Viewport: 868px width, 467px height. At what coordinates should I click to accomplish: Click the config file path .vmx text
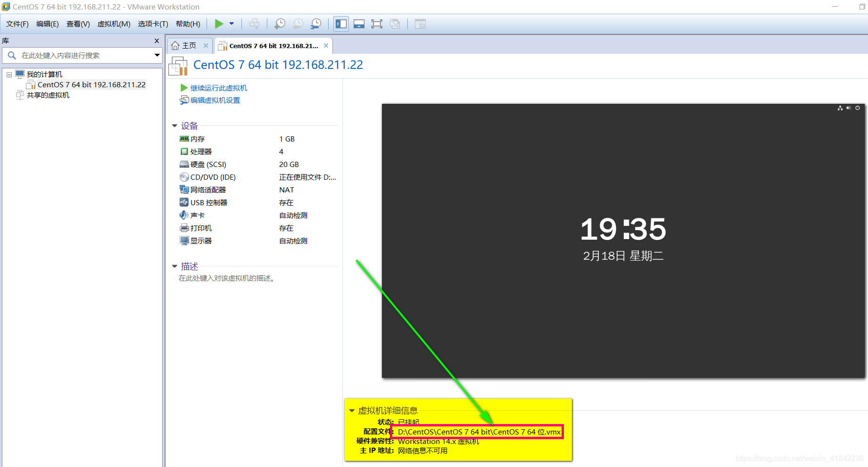coord(479,432)
